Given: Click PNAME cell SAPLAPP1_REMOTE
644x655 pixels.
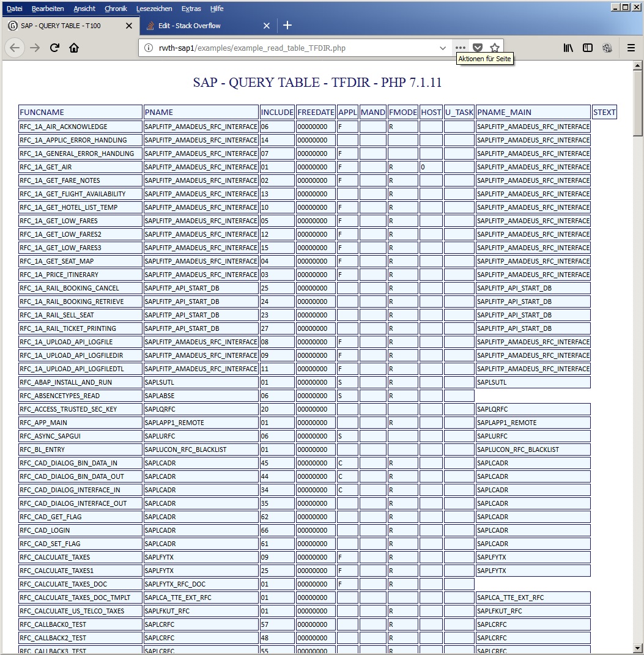Looking at the screenshot, I should coord(201,423).
